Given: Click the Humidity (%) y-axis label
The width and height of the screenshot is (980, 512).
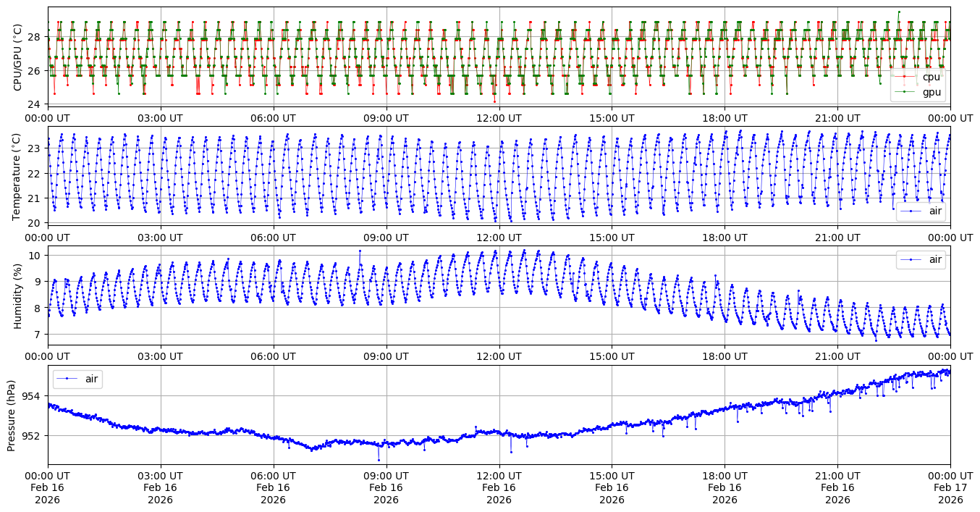Looking at the screenshot, I should 18,295.
